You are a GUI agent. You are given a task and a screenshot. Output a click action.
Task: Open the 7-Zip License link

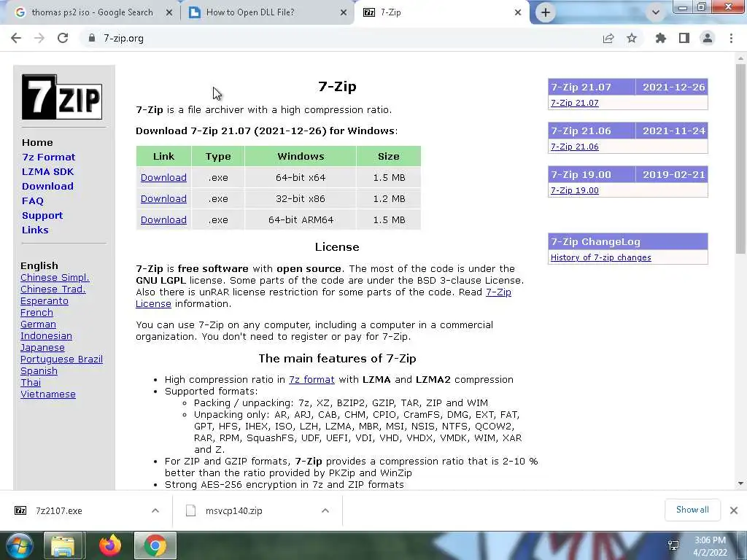click(x=498, y=292)
